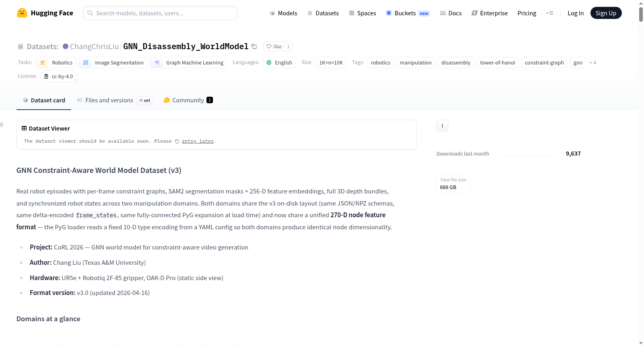Show the +4 additional tags
Viewport: 644px width, 347px height.
tap(592, 63)
